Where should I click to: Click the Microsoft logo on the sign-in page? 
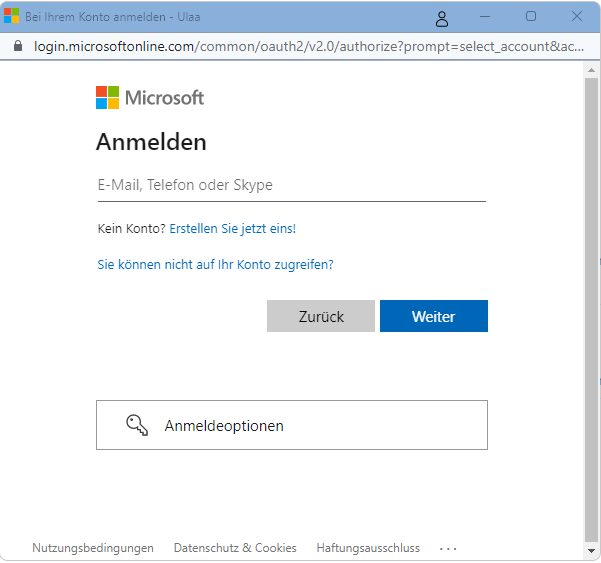coord(149,97)
